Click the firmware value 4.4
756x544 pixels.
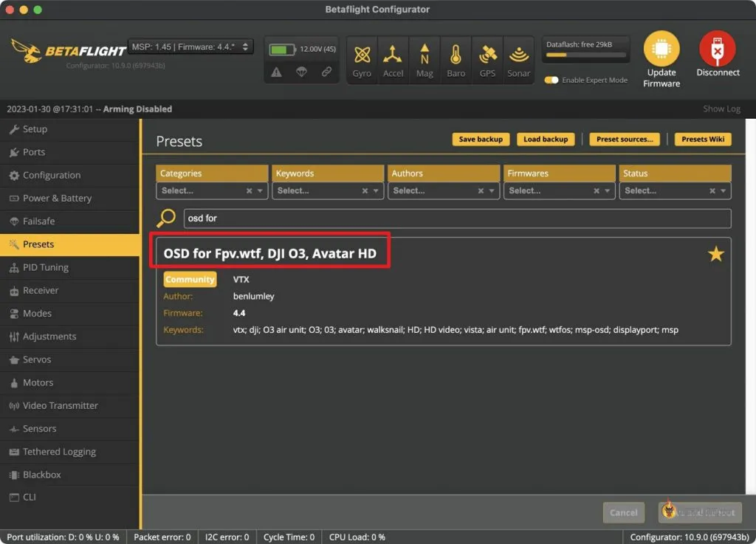[239, 313]
